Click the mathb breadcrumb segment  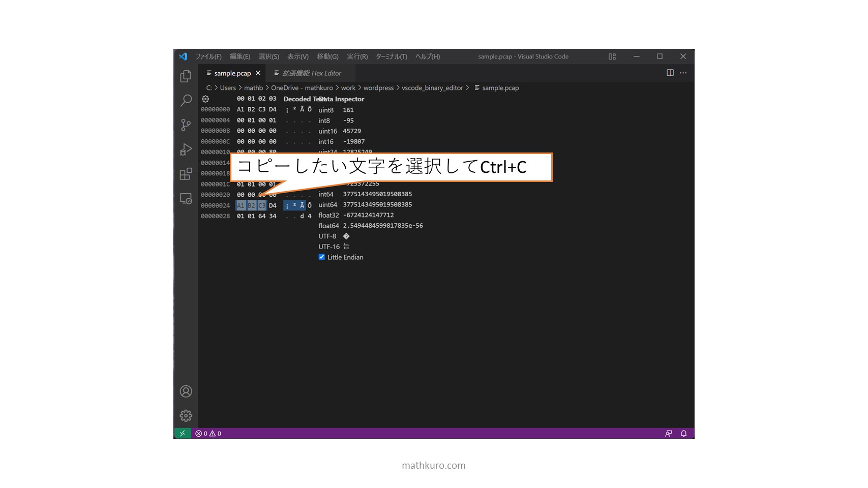point(253,88)
